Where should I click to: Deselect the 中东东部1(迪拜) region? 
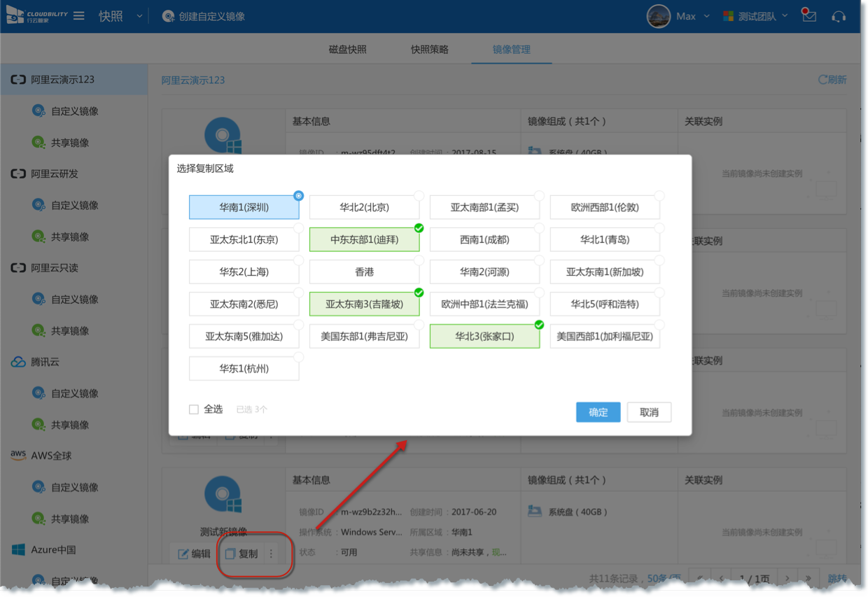tap(364, 239)
